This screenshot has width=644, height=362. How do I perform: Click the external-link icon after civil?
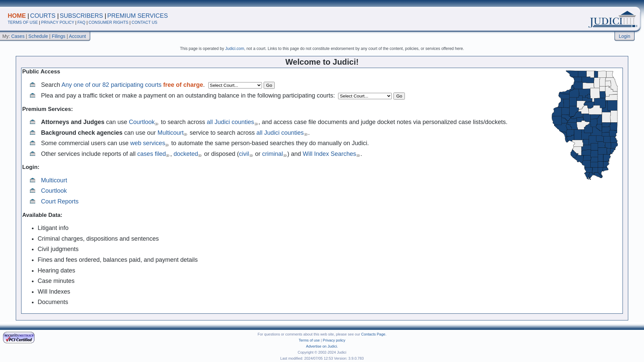pos(251,156)
